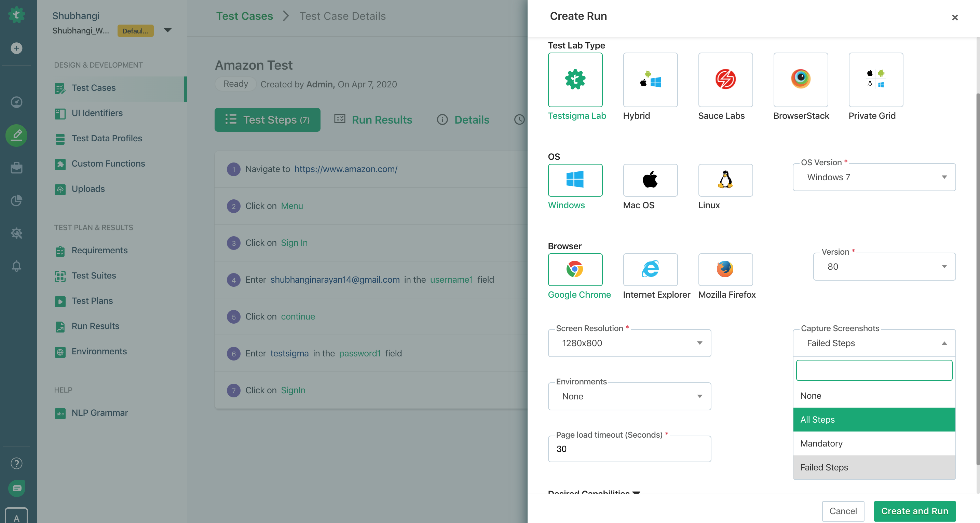Click the Environments None dropdown field
980x523 pixels.
pyautogui.click(x=629, y=396)
